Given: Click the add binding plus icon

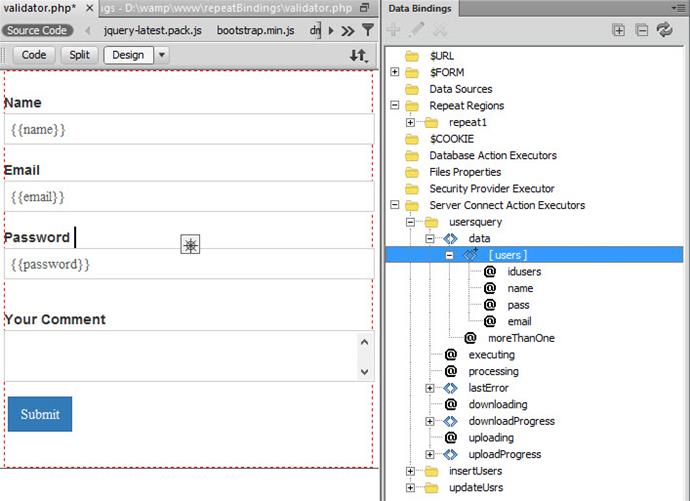Looking at the screenshot, I should (393, 30).
